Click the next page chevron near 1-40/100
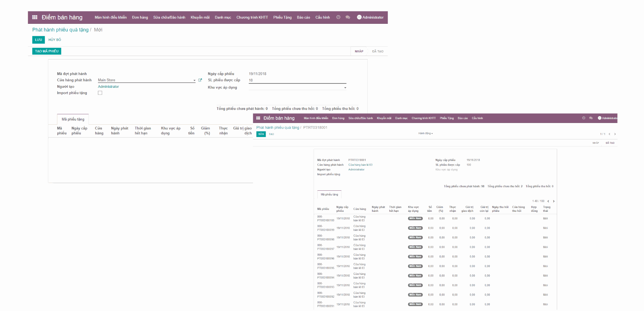The height and width of the screenshot is (311, 644). [x=553, y=201]
